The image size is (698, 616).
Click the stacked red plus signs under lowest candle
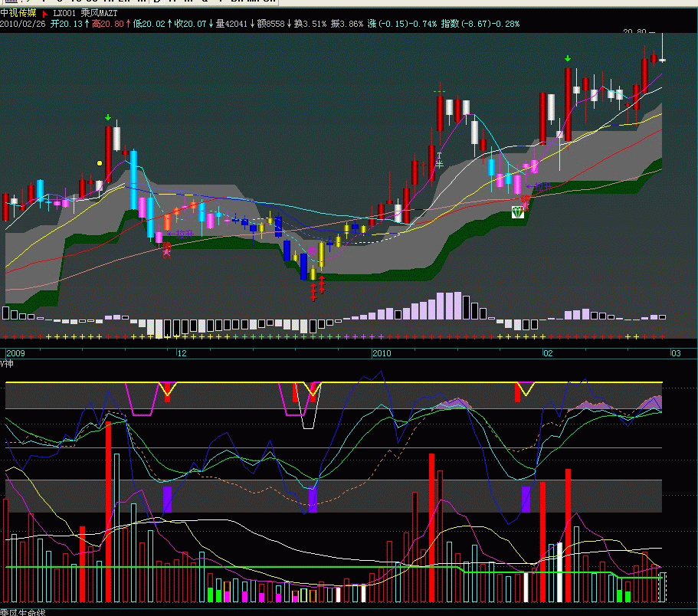click(x=313, y=291)
